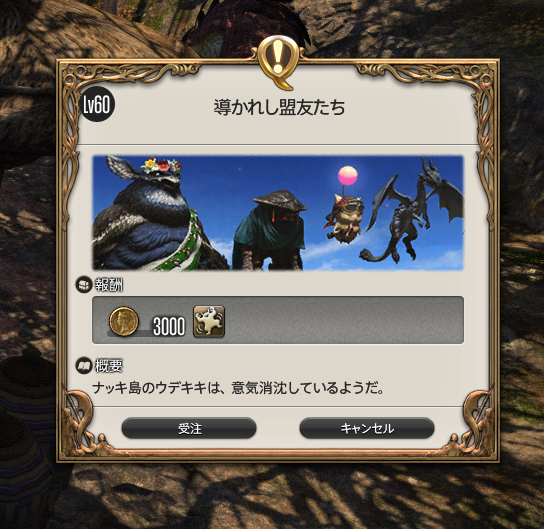Click the quest title 導かれし盟友たち
The width and height of the screenshot is (544, 529).
pyautogui.click(x=279, y=107)
